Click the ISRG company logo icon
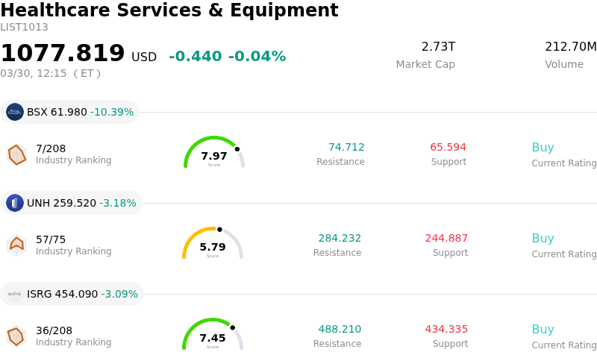Viewport: 597px width, 364px height. tap(15, 294)
